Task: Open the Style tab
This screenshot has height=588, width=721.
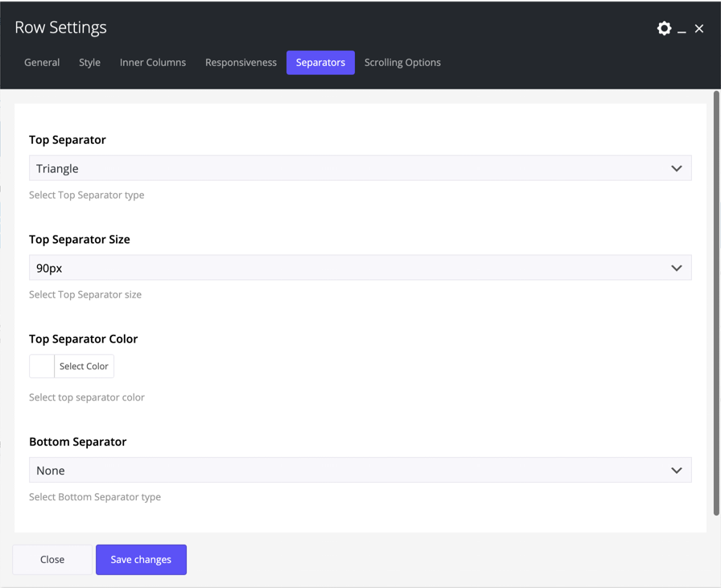Action: coord(89,63)
